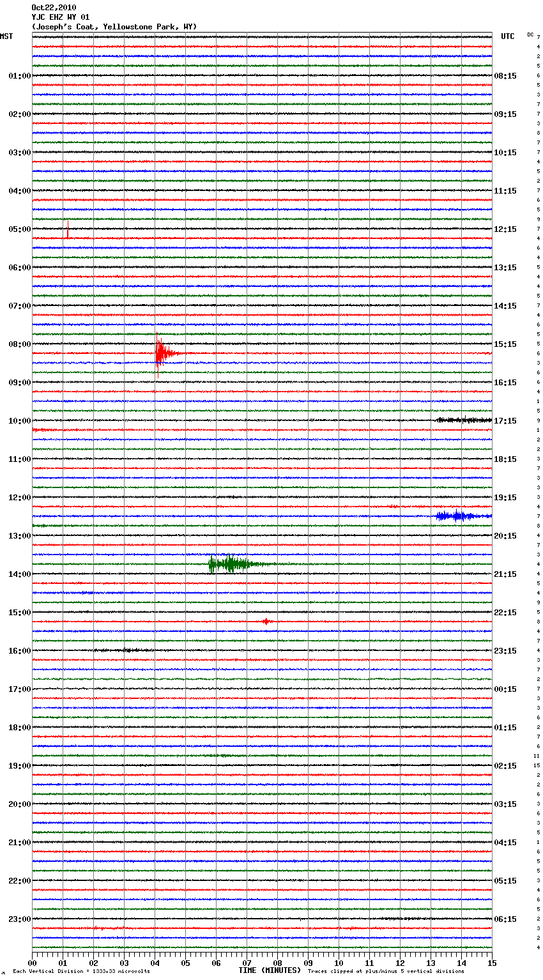Select the 16:00 MST time label
543x980 pixels.
(x=19, y=651)
